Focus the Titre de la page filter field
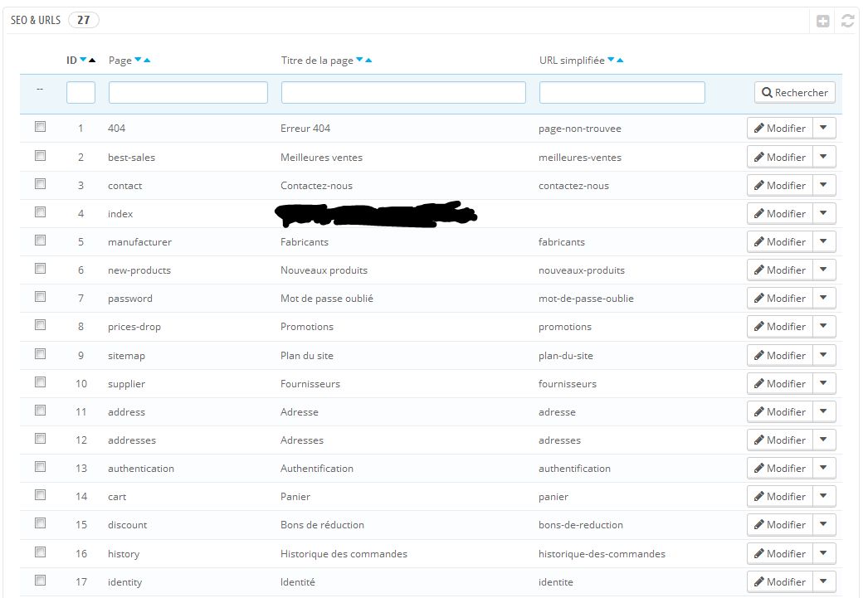Screen dimensions: 868x598 pos(403,92)
